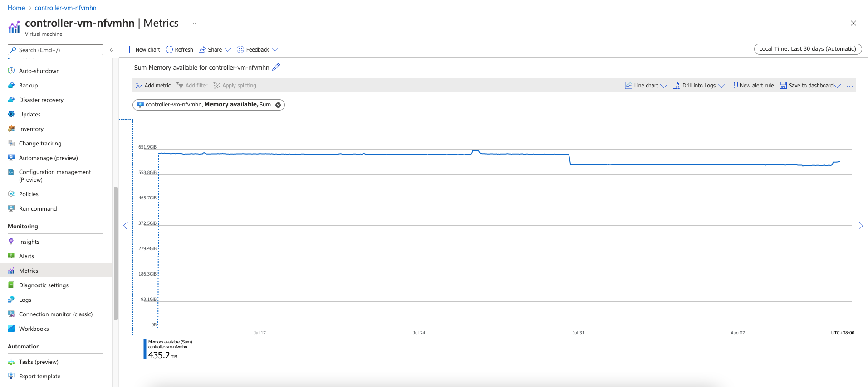Click the Backup cloud icon
The width and height of the screenshot is (868, 387).
(11, 85)
